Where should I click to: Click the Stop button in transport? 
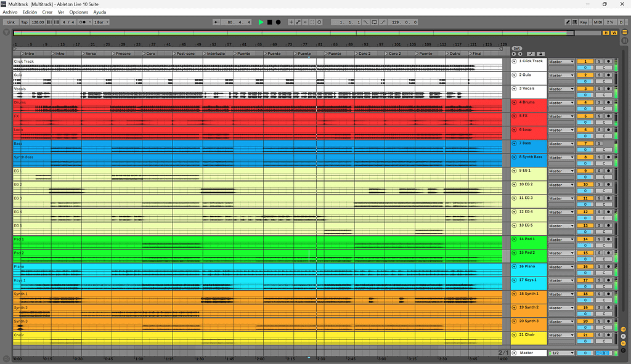269,22
